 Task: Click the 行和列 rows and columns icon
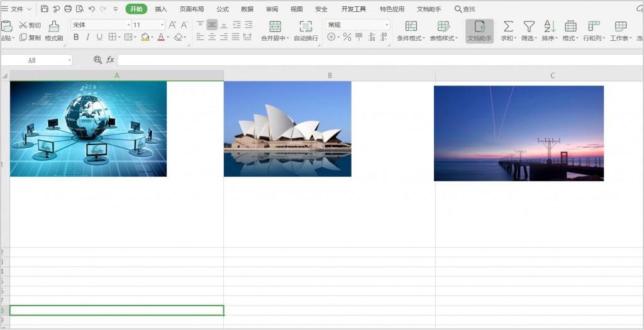click(x=594, y=26)
